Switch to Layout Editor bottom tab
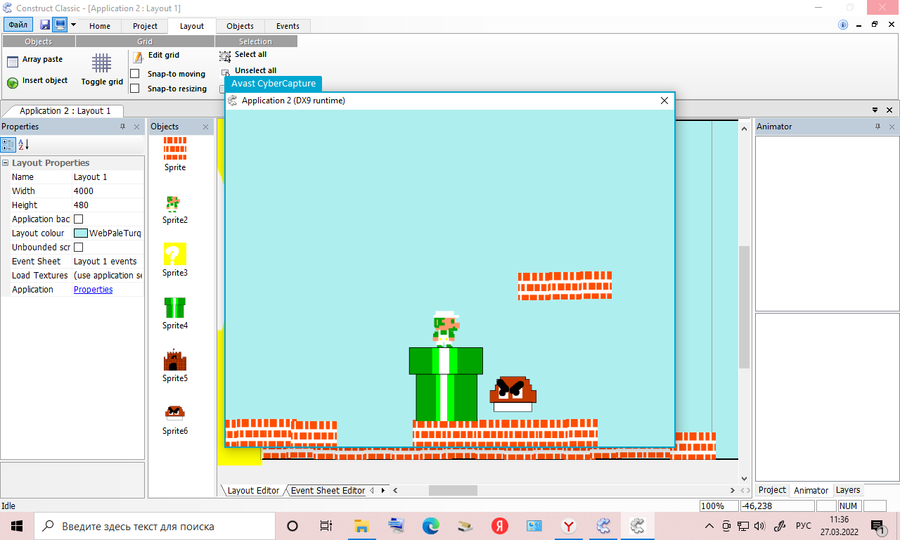This screenshot has height=540, width=900. point(253,491)
